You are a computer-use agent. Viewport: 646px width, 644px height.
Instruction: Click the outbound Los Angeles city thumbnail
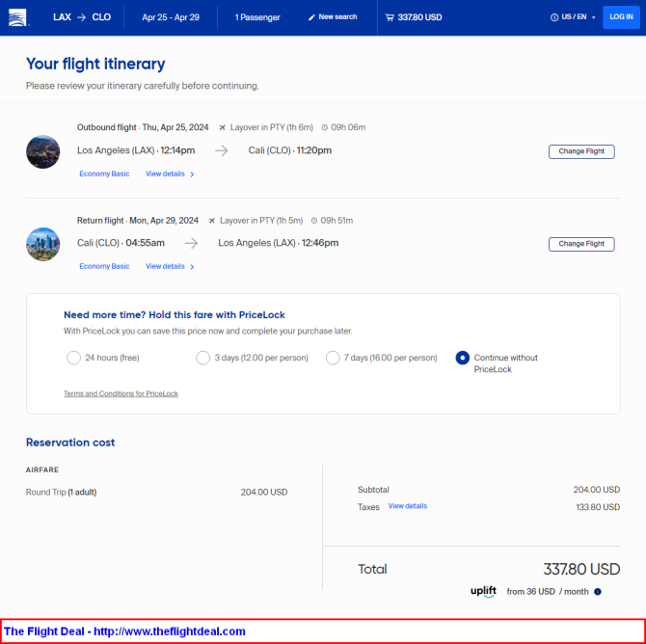42,151
